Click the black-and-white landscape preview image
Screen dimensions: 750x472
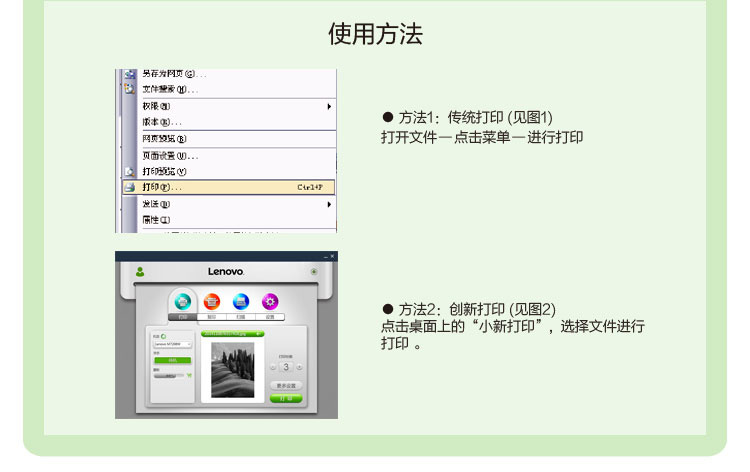pyautogui.click(x=232, y=369)
